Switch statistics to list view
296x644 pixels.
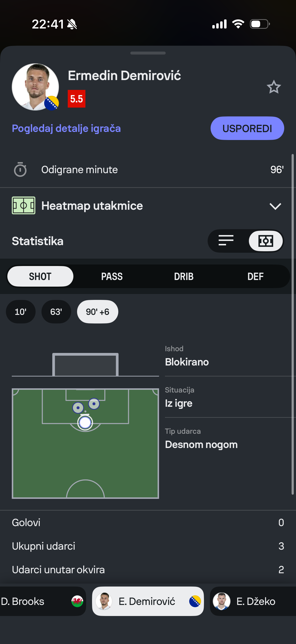tap(226, 241)
